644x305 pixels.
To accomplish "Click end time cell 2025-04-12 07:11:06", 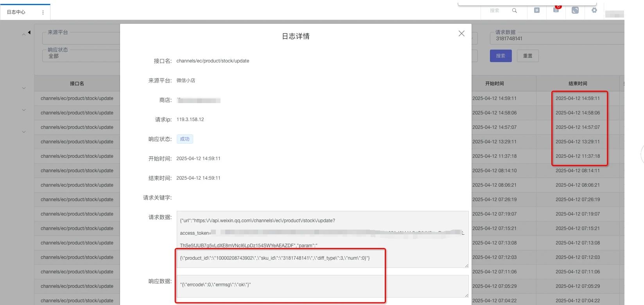I will click(x=578, y=272).
